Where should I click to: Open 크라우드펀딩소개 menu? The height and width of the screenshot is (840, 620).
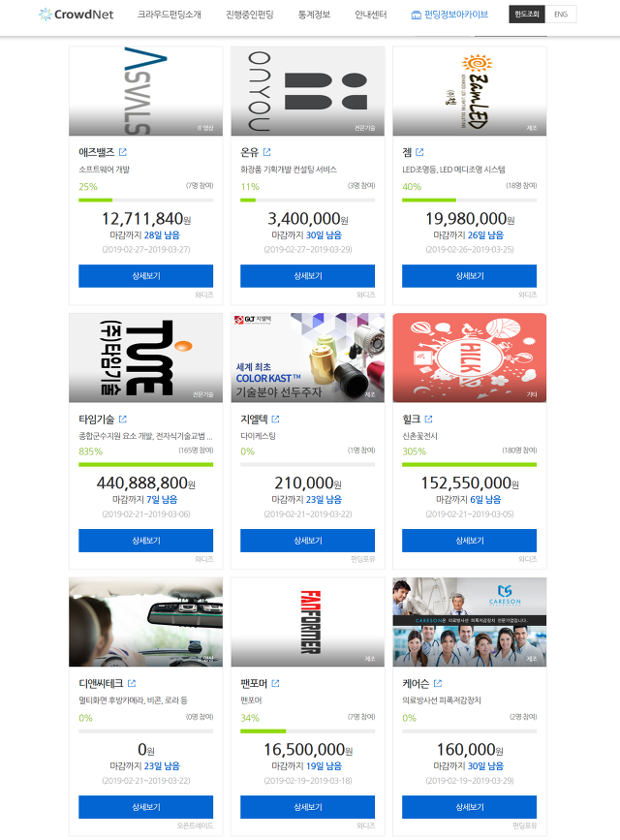[x=170, y=15]
